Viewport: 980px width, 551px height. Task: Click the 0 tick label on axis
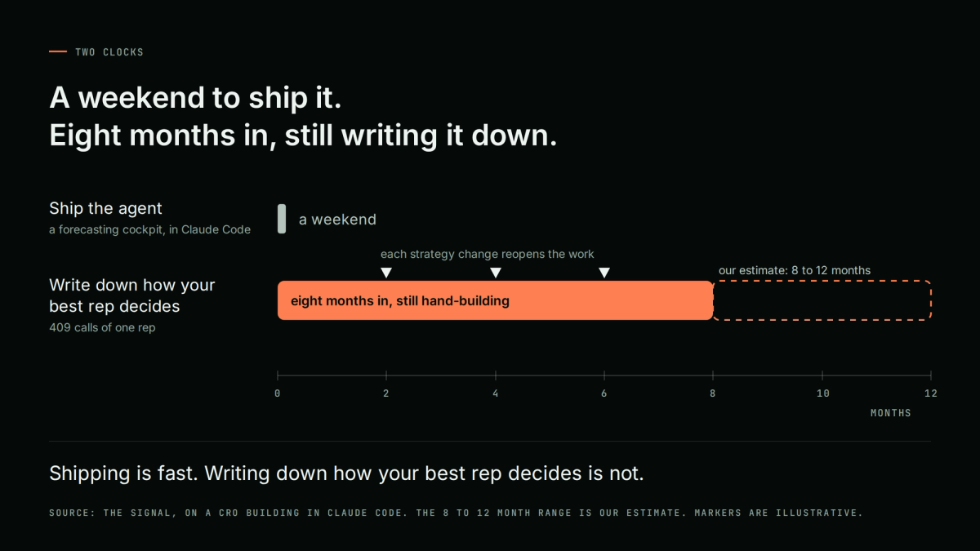[278, 393]
